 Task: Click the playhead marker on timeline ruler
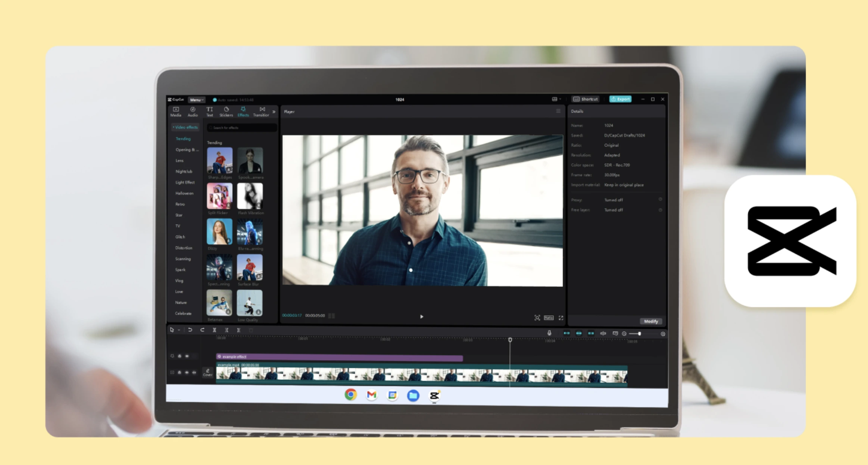[510, 340]
